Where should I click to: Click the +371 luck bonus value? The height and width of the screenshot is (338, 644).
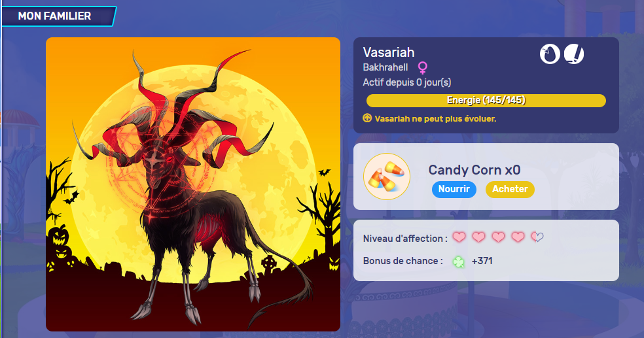click(x=482, y=261)
